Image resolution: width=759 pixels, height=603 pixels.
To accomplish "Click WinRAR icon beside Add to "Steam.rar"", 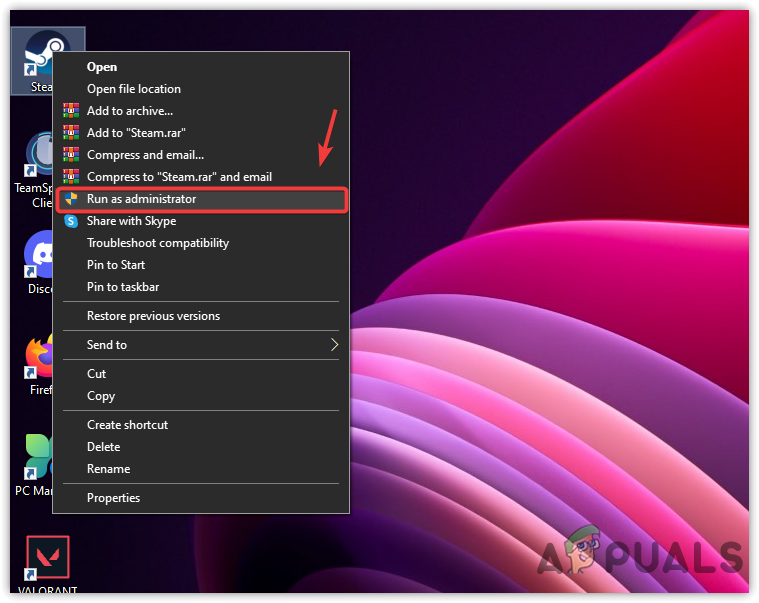I will 71,133.
